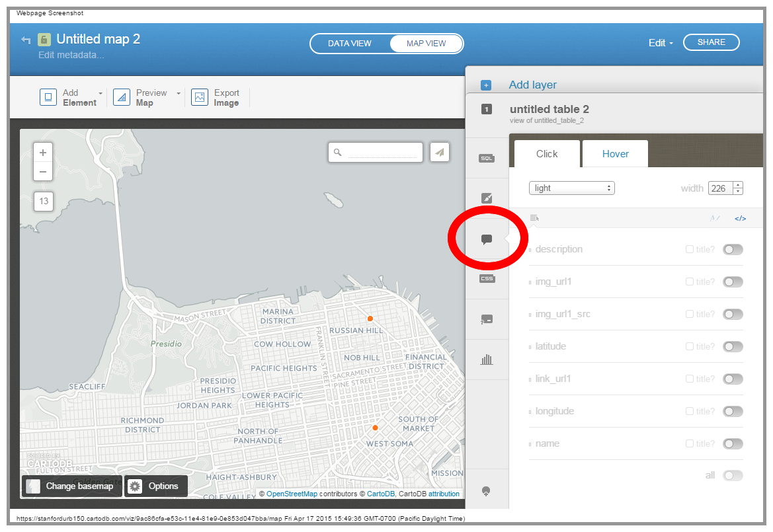The width and height of the screenshot is (773, 532).
Task: Click the add-feature pin icon at sidebar bottom
Action: [x=486, y=491]
